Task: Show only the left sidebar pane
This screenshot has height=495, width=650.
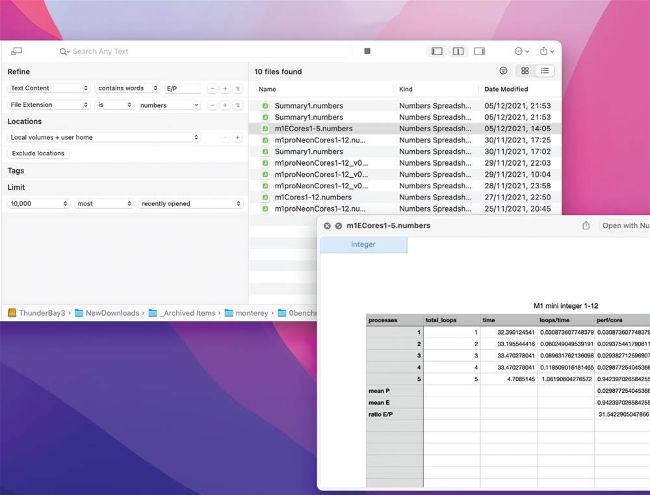Action: point(437,51)
